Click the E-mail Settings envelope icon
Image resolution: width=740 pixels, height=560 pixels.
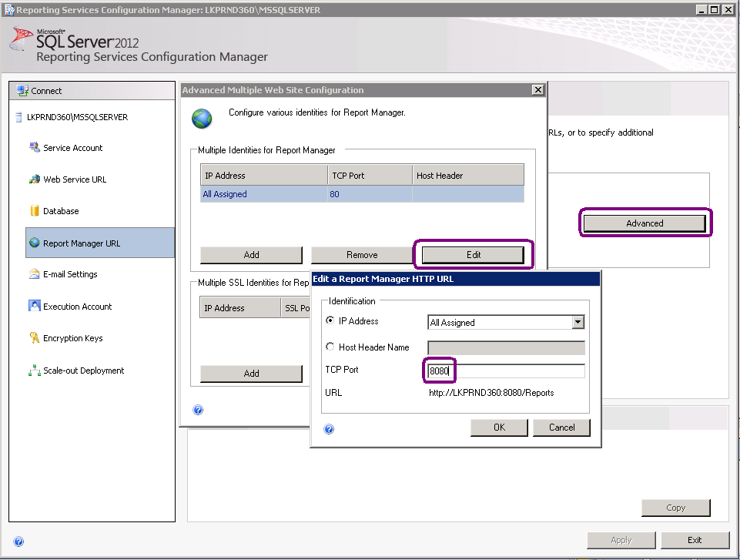35,274
